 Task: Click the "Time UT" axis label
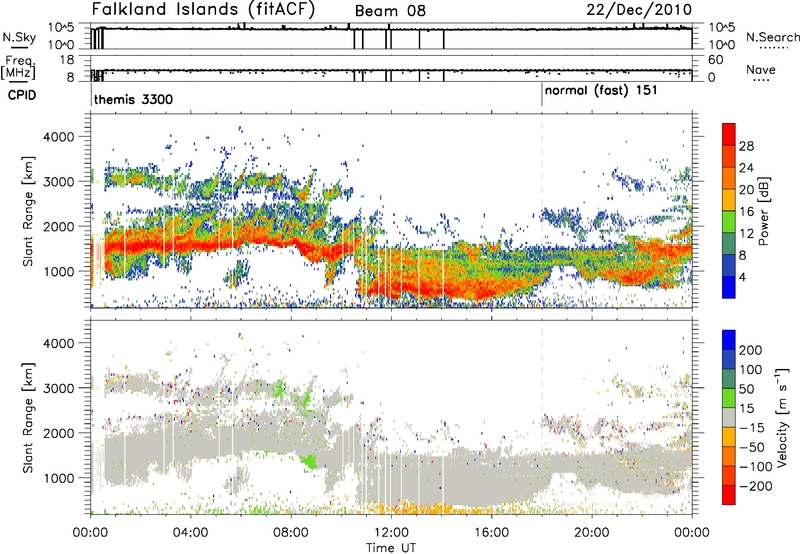pyautogui.click(x=391, y=548)
